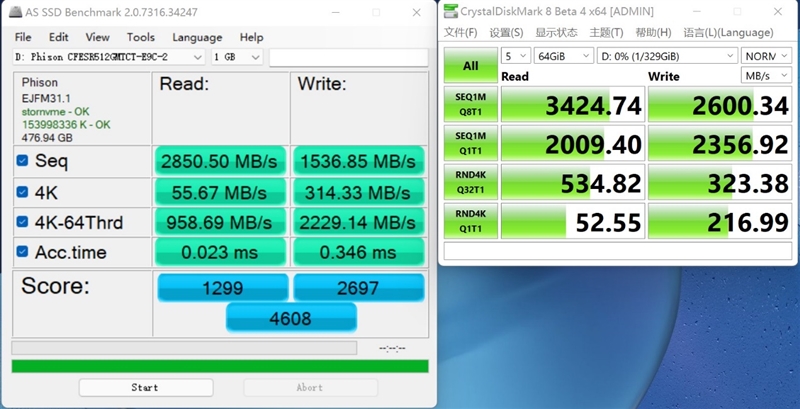Click the 216.99 write result
Image resolution: width=800 pixels, height=409 pixels.
pyautogui.click(x=719, y=221)
